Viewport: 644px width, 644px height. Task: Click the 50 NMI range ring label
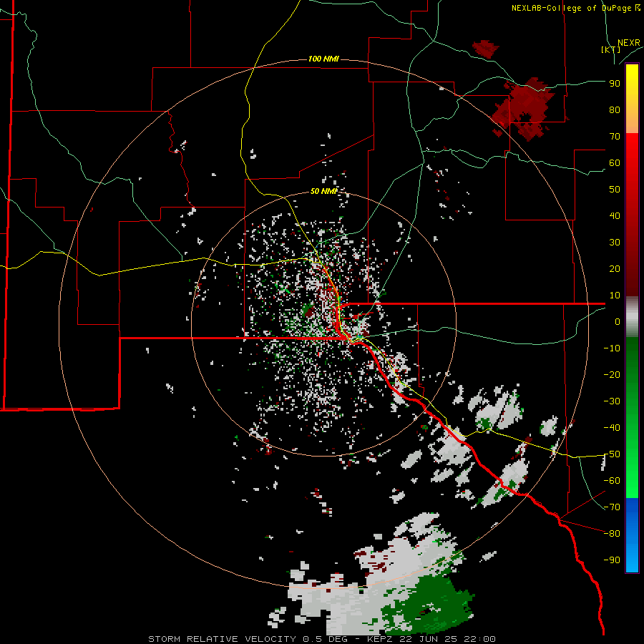pos(323,191)
